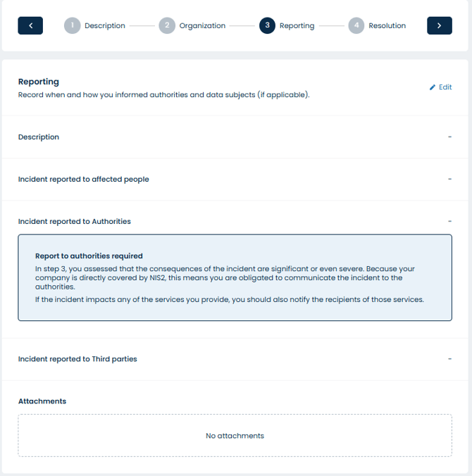
Task: Click the No attachments drop area
Action: [x=235, y=435]
